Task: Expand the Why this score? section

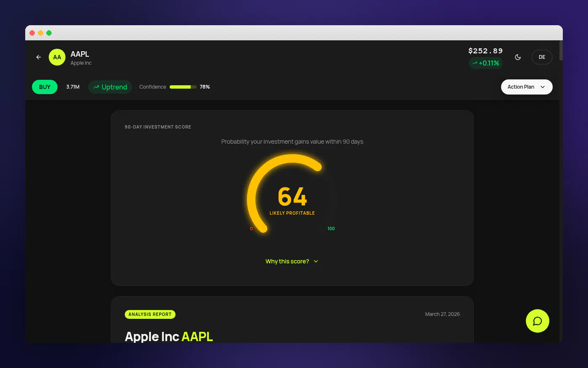Action: (292, 261)
